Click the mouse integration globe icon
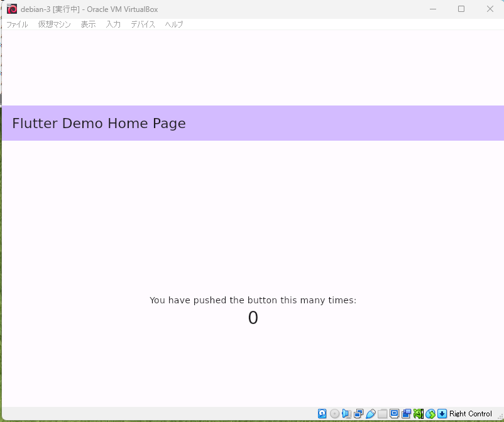504x422 pixels. point(430,413)
